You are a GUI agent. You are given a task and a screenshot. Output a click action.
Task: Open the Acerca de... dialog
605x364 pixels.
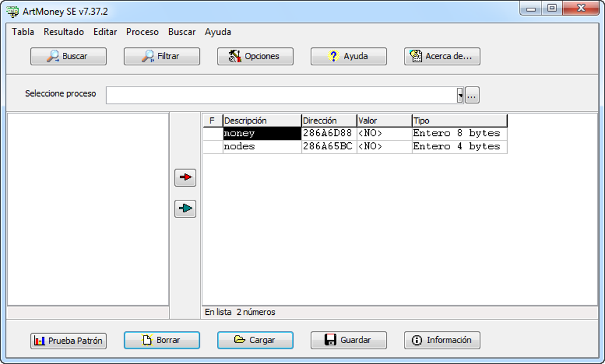442,56
